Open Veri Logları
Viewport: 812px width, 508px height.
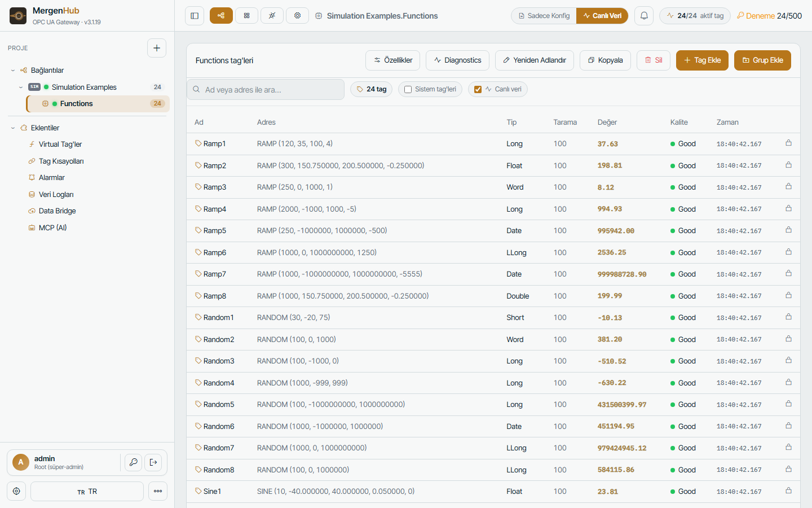tap(56, 195)
